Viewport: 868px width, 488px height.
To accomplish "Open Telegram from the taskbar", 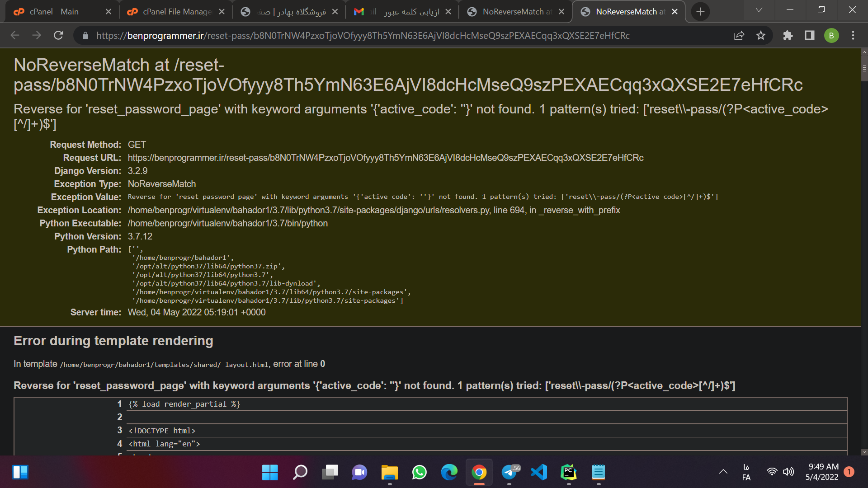I will click(x=509, y=472).
